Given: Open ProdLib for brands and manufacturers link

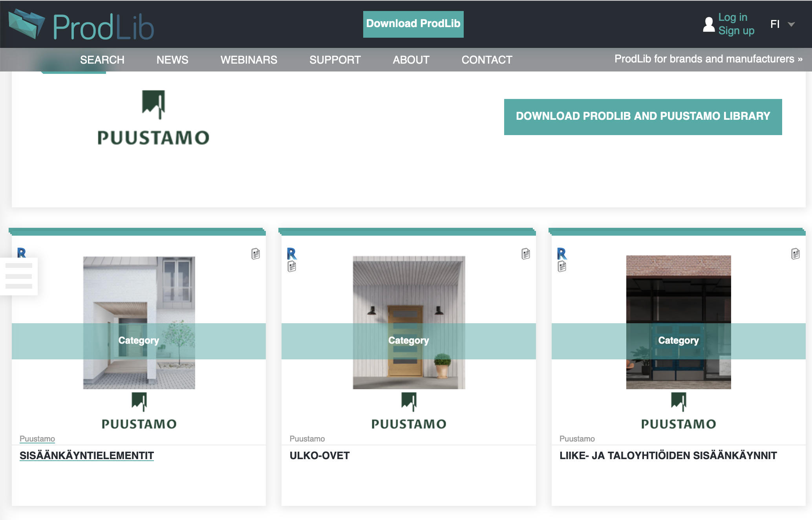Looking at the screenshot, I should pos(708,59).
